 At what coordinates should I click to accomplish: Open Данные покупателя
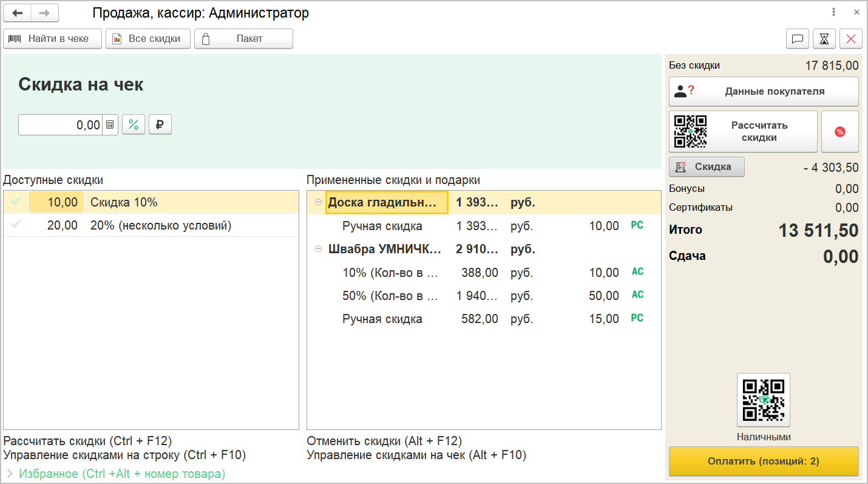[x=764, y=92]
